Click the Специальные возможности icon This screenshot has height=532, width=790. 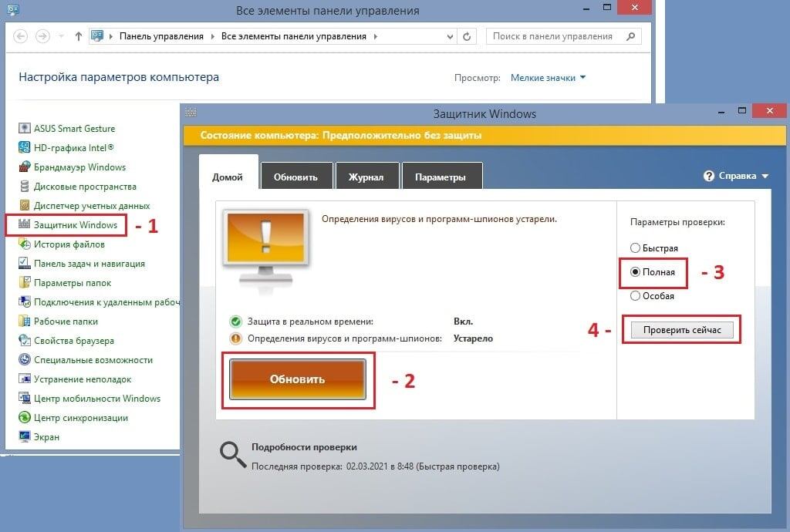(x=24, y=360)
